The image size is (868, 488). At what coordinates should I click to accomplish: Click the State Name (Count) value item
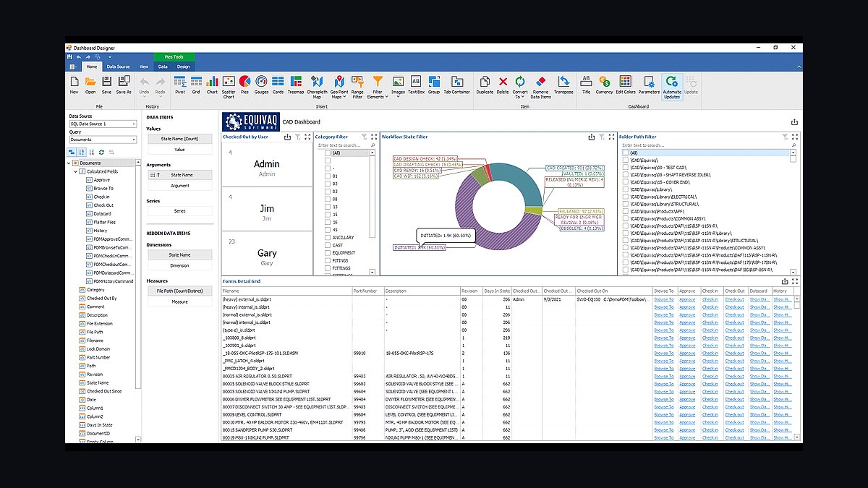pyautogui.click(x=179, y=139)
